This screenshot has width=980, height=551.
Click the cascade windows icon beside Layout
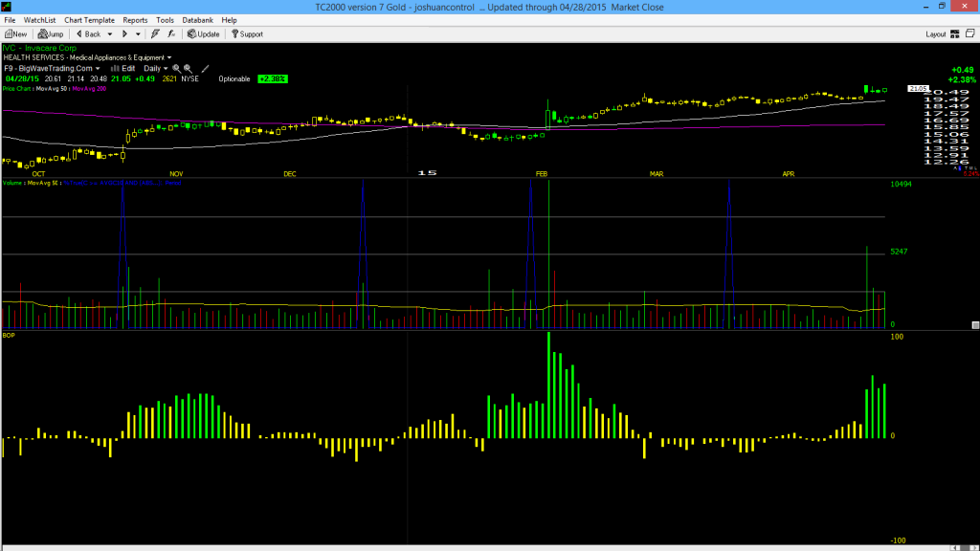pos(970,33)
